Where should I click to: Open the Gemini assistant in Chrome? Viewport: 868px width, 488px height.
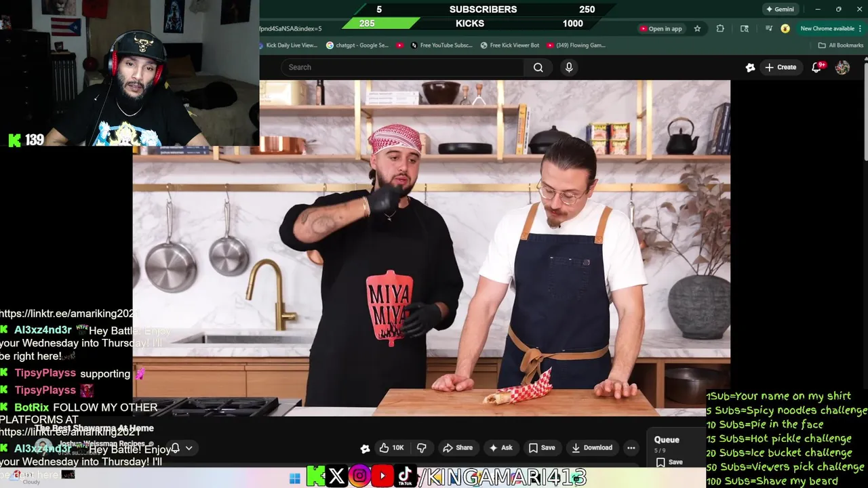point(779,9)
